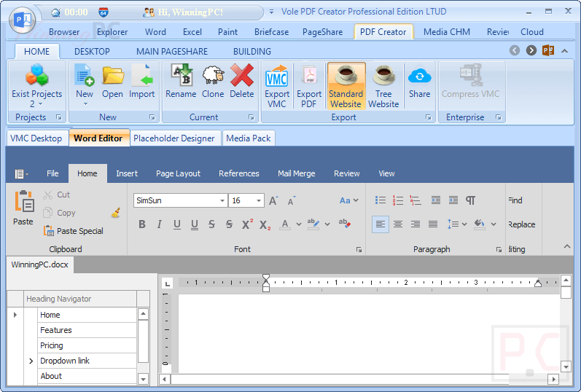581x392 pixels.
Task: Click Find in Editing group
Action: point(515,200)
